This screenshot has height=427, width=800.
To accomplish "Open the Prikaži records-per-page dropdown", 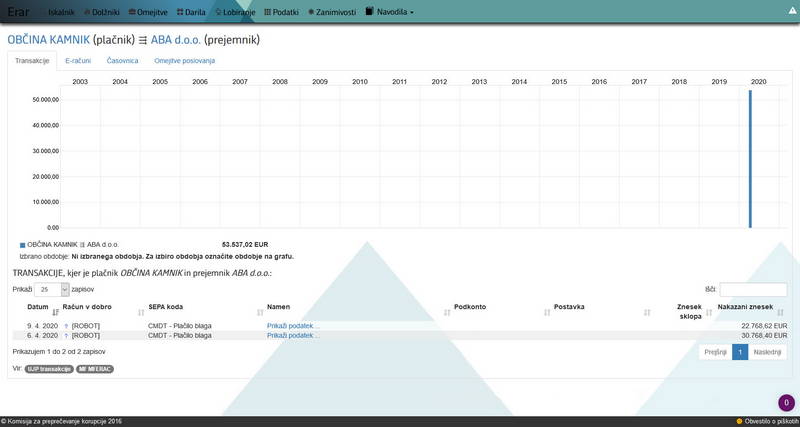I will [x=52, y=290].
